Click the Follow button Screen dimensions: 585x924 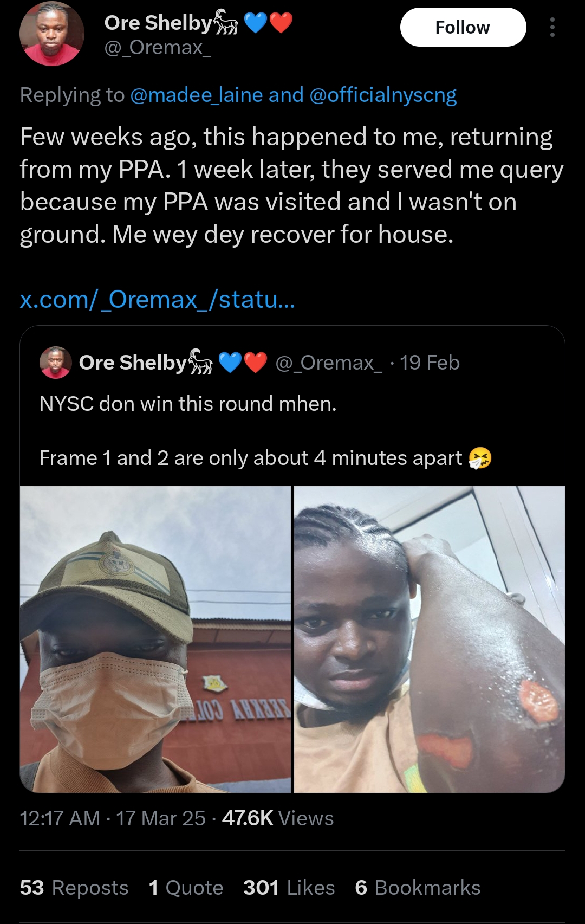point(463,27)
